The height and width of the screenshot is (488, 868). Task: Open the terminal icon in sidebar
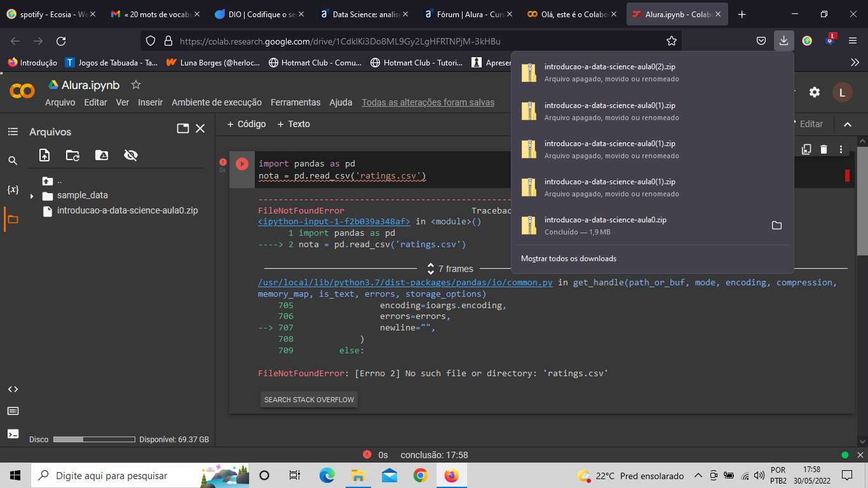pyautogui.click(x=13, y=434)
